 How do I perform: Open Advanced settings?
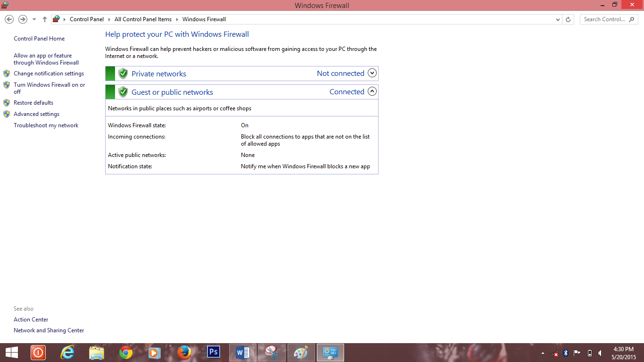click(x=36, y=114)
